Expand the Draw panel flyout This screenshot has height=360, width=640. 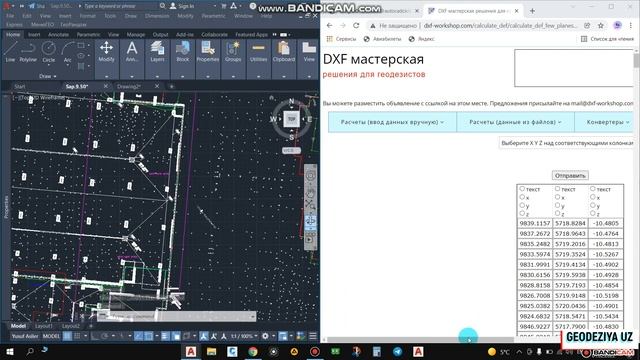pos(48,76)
